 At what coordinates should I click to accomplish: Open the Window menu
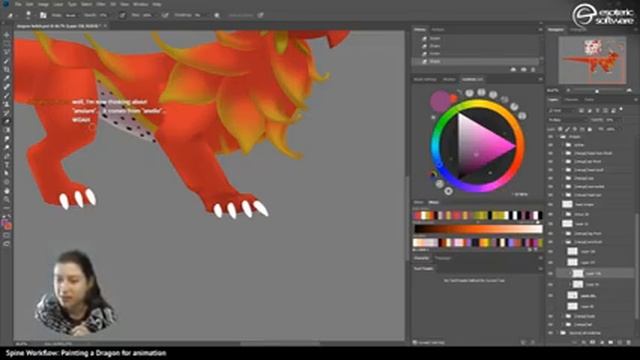140,4
